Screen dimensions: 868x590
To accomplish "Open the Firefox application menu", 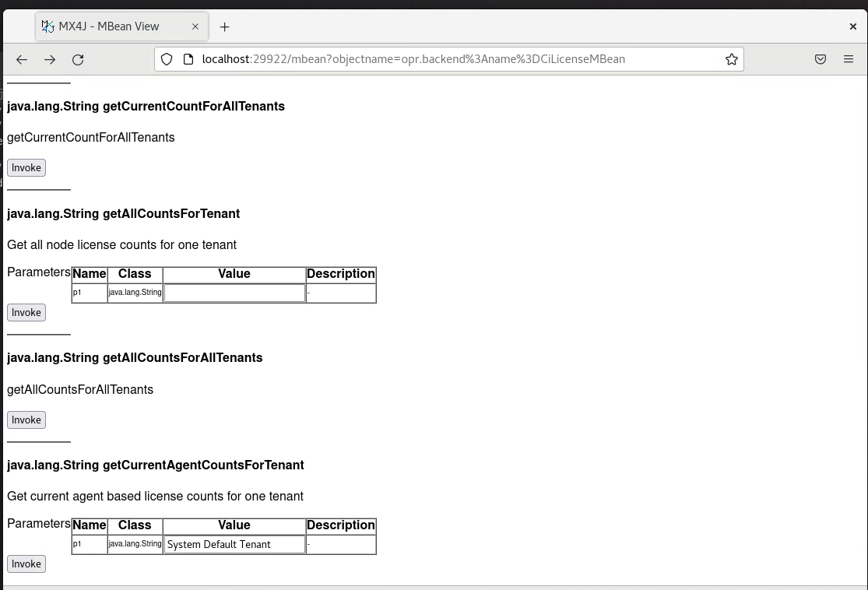I will (849, 58).
